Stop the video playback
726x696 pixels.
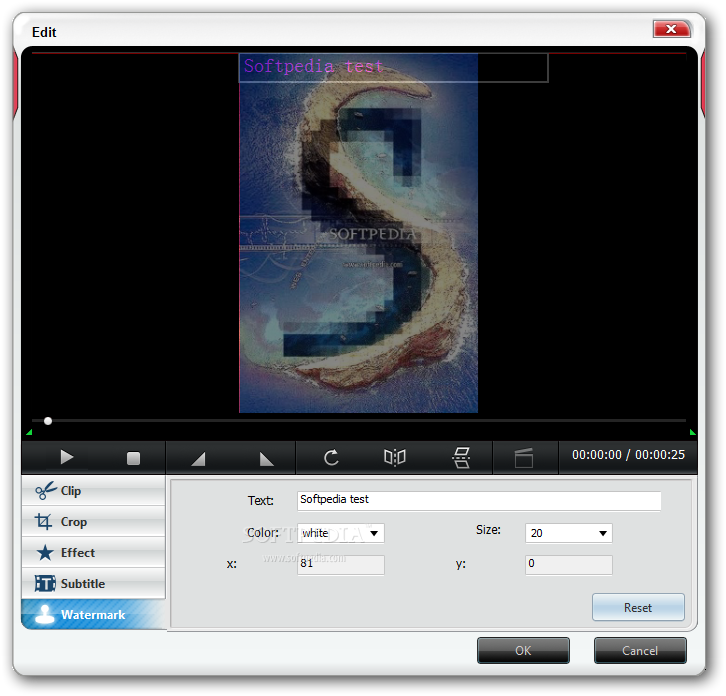pyautogui.click(x=133, y=458)
